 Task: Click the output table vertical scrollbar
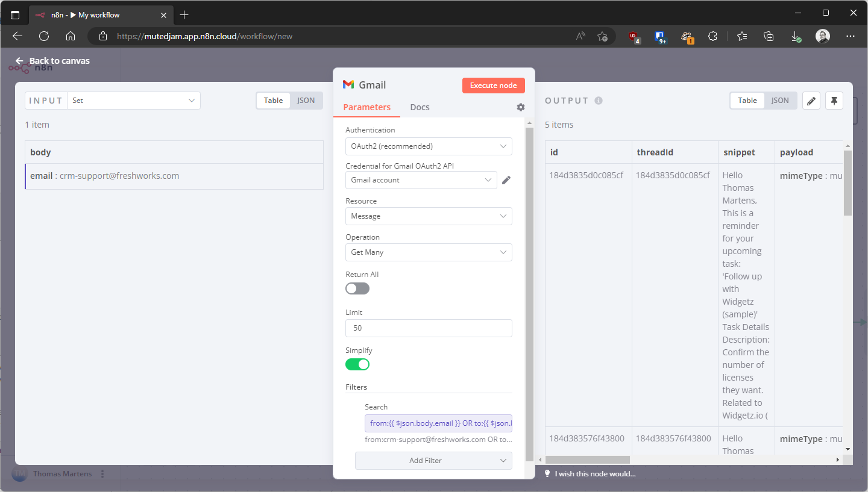click(x=848, y=183)
